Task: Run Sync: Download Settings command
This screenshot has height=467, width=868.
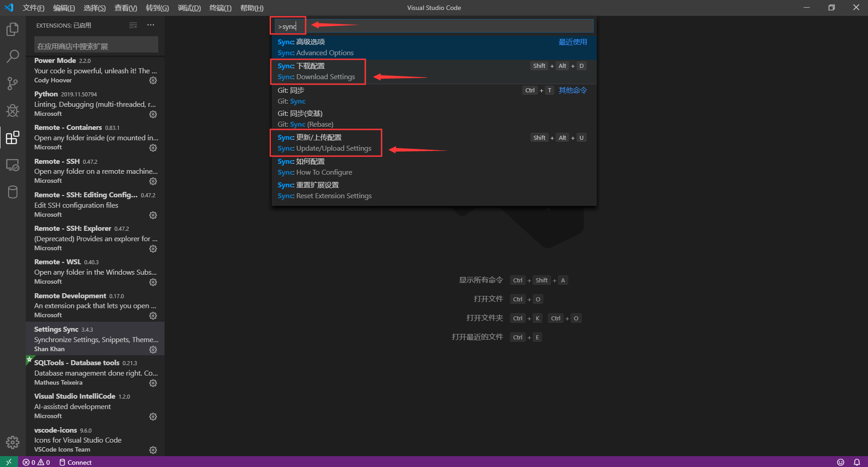Action: click(x=434, y=71)
